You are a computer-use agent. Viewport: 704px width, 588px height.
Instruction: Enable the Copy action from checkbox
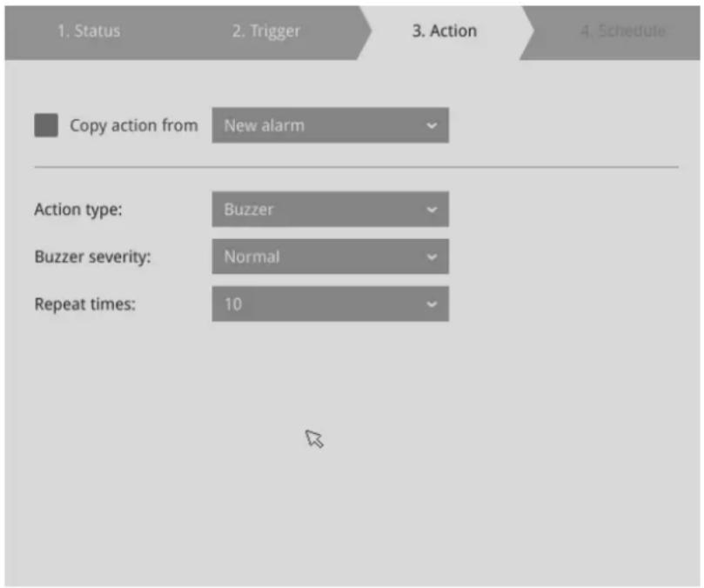[x=46, y=125]
